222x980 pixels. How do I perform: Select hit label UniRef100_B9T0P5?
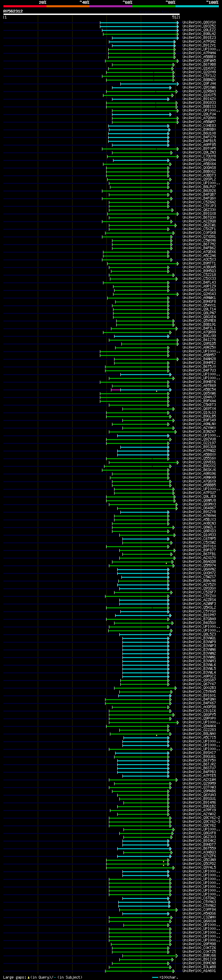click(x=199, y=149)
